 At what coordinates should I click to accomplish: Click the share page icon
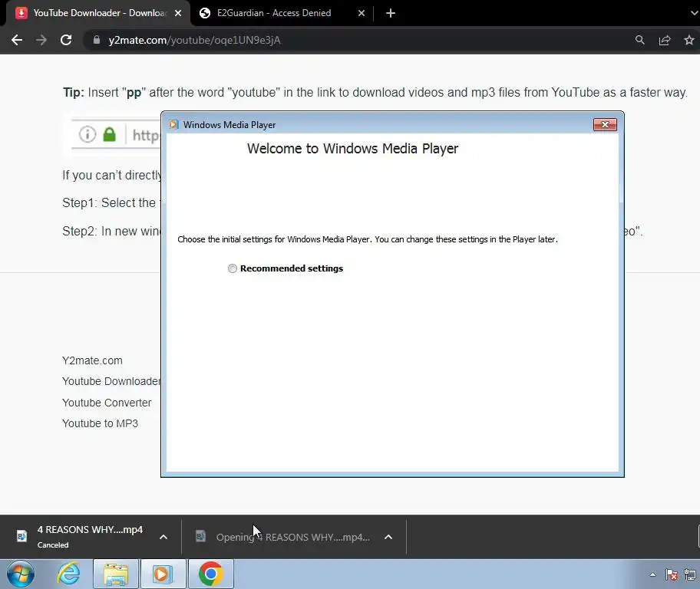click(665, 40)
